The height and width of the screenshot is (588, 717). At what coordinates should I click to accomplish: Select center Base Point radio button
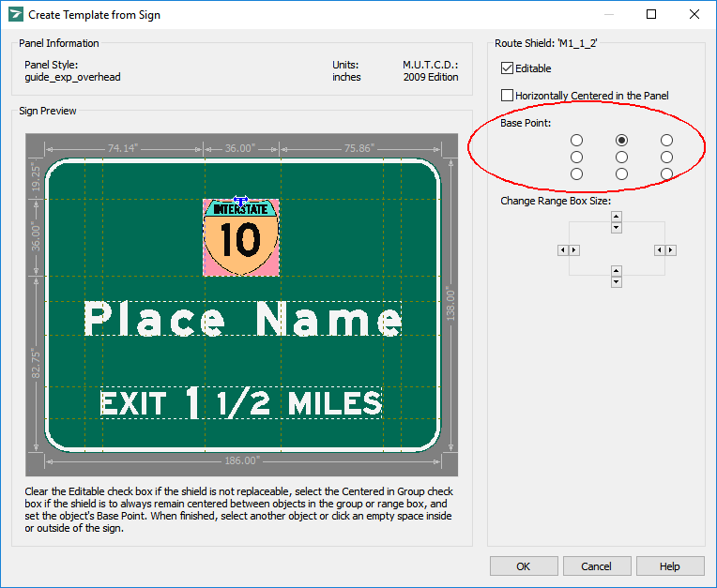coord(621,158)
